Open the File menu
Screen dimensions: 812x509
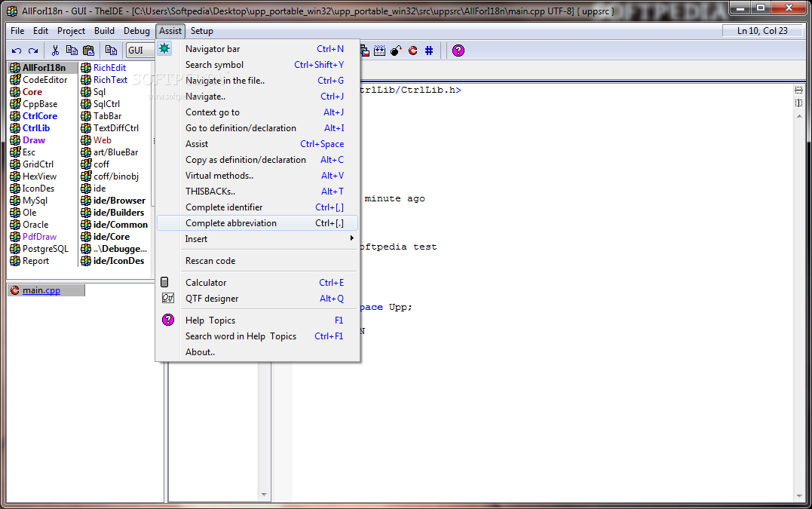point(17,31)
